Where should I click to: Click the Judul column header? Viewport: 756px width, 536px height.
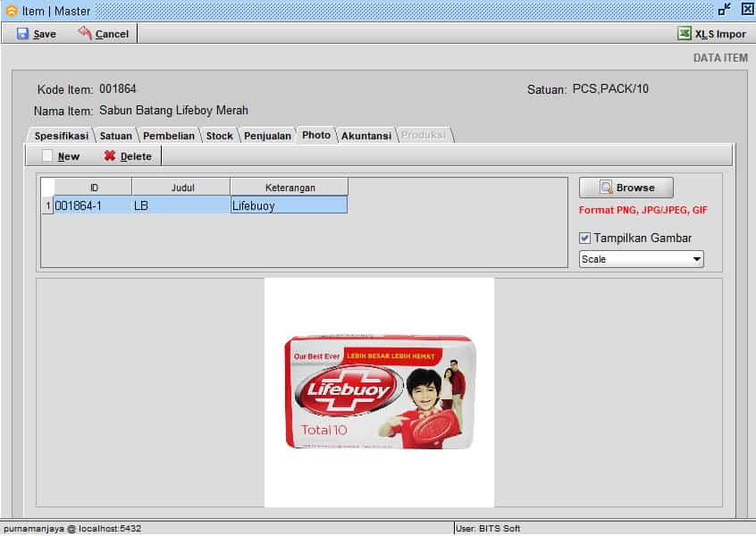click(x=181, y=188)
